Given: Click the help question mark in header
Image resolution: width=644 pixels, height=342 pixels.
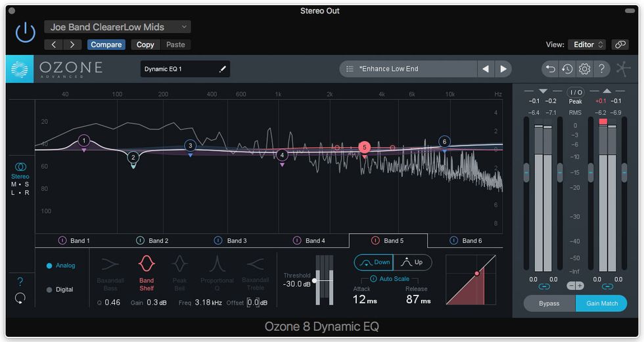Looking at the screenshot, I should 601,69.
